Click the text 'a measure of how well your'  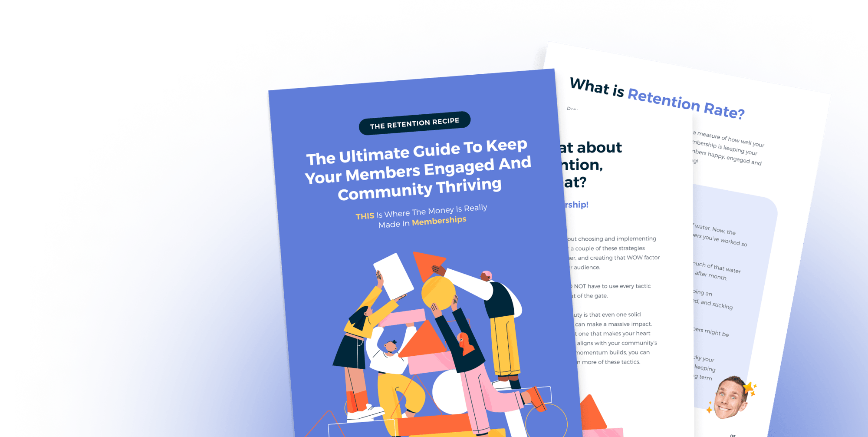[x=728, y=139]
